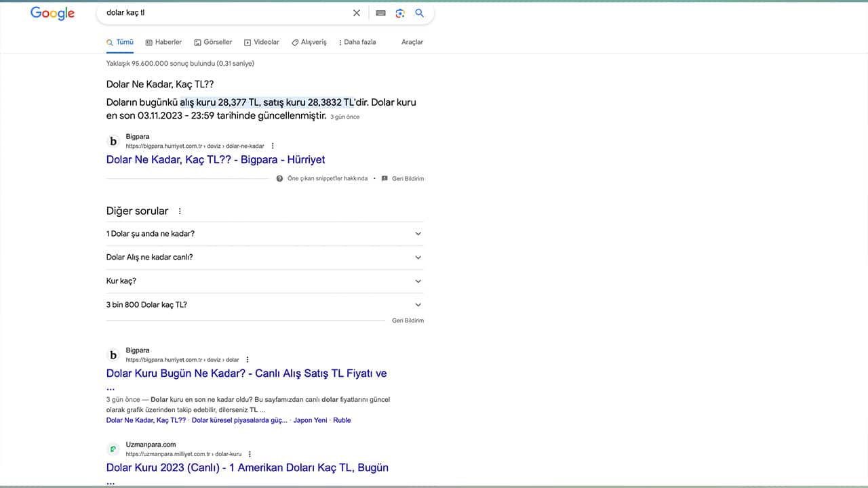This screenshot has height=488, width=868.
Task: Open the on-screen keyboard icon
Action: [380, 13]
